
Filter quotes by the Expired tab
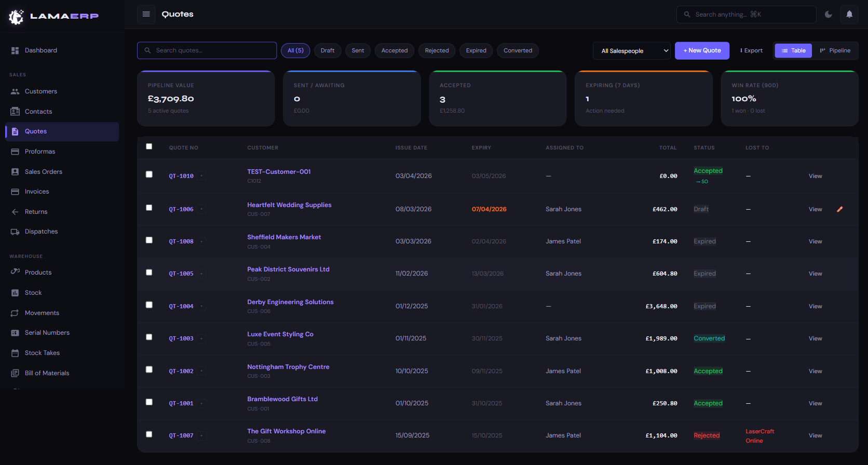tap(476, 51)
